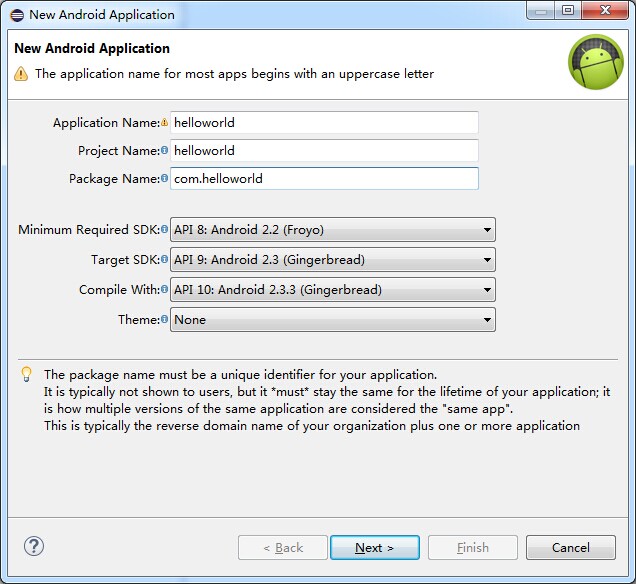The width and height of the screenshot is (636, 584).
Task: Open the Target SDK dropdown
Action: coord(333,260)
